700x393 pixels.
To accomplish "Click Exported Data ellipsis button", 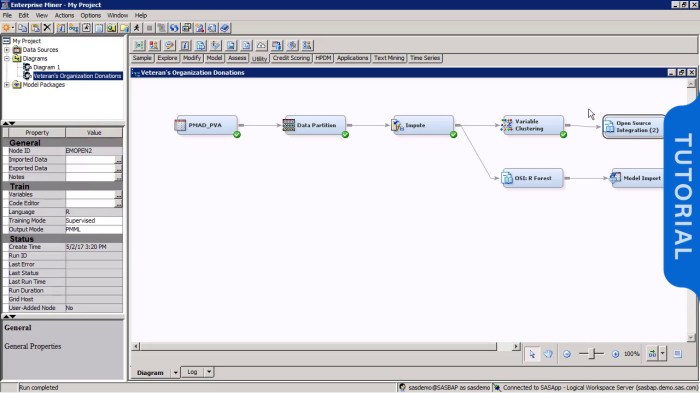I will pos(118,169).
